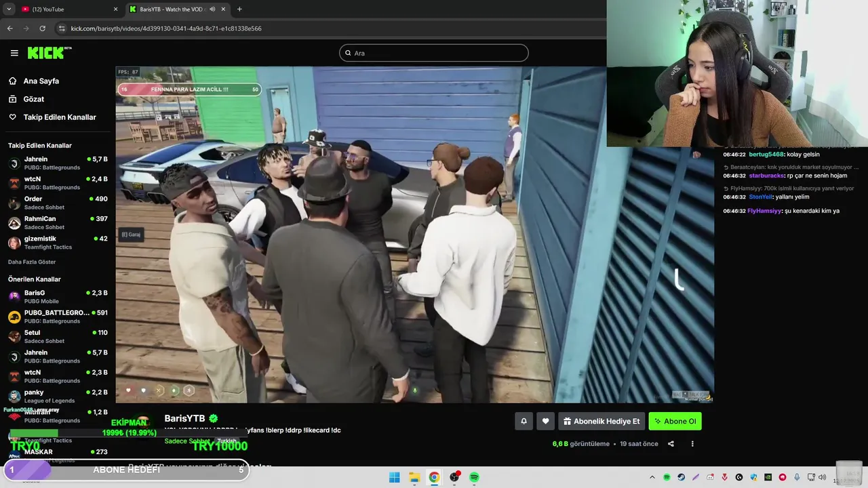
Task: Open the gizemistik channel
Action: pyautogui.click(x=58, y=243)
